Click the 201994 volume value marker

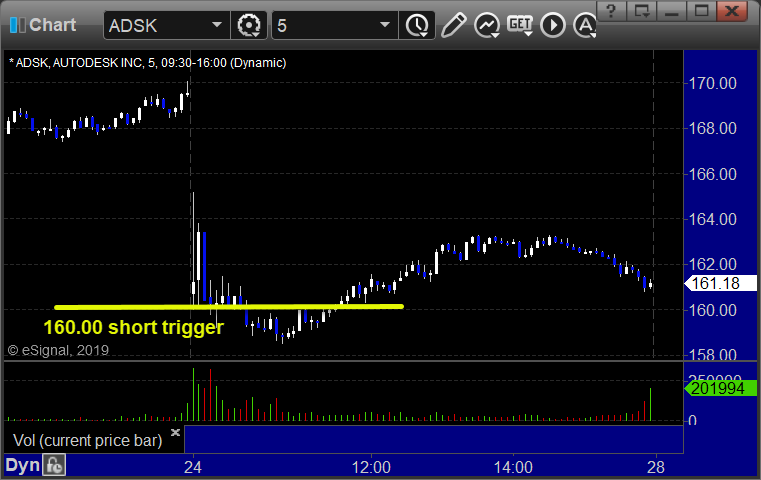coord(720,388)
